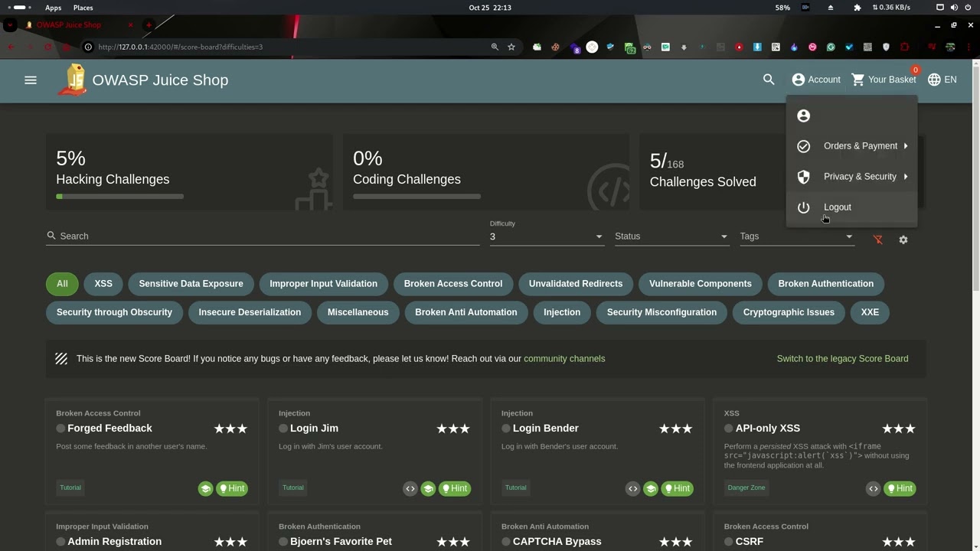Open the Apps menu in top panel
The height and width of the screenshot is (551, 980).
[53, 8]
